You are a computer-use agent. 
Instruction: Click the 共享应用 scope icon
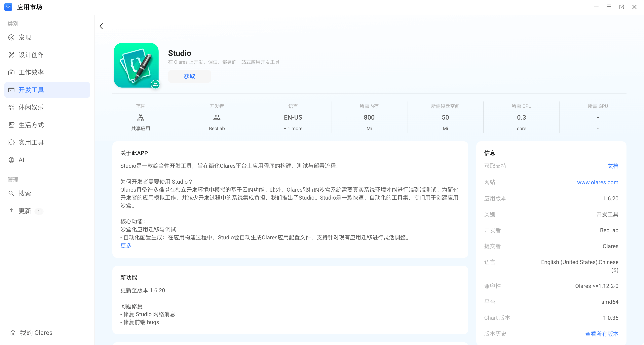(140, 117)
